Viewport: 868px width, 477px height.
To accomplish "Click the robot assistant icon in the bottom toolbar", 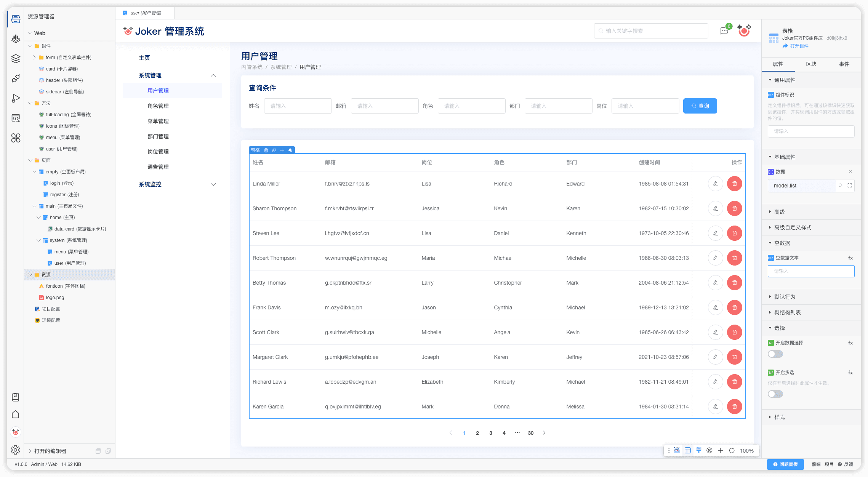I will click(677, 450).
